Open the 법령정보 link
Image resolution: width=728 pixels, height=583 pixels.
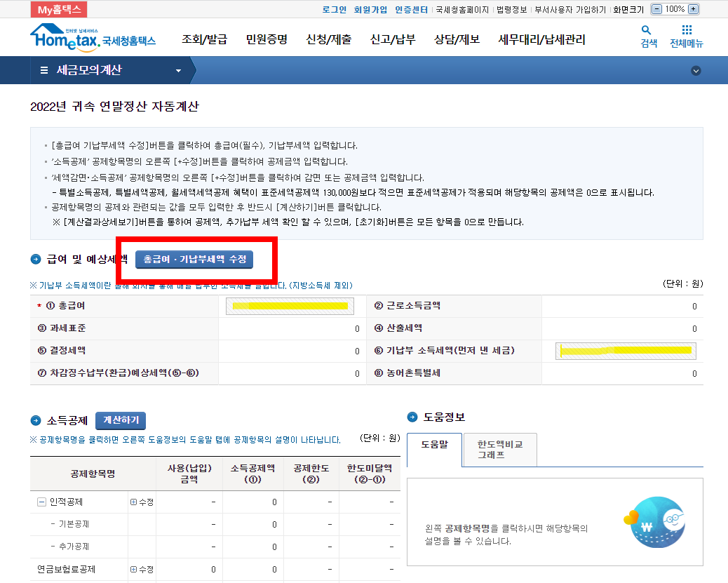(x=512, y=9)
